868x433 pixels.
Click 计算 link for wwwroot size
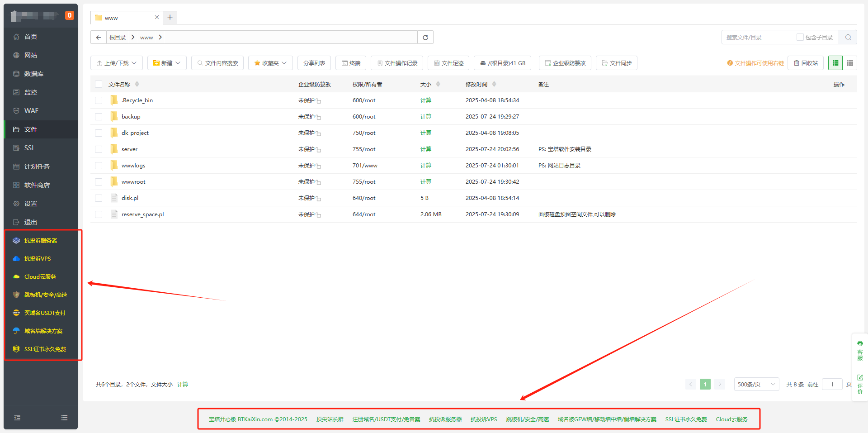(426, 182)
